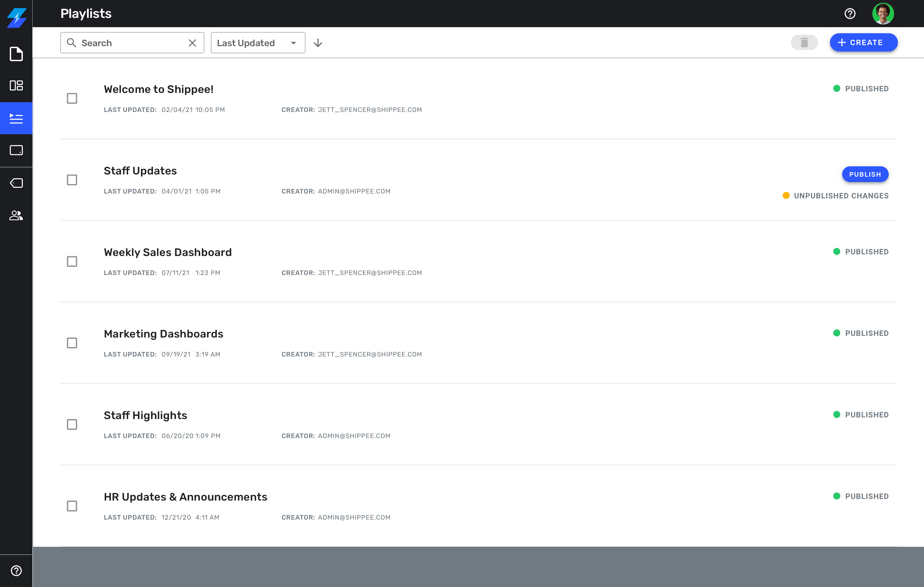Click the CREATE button
Image resolution: width=924 pixels, height=587 pixels.
tap(863, 43)
